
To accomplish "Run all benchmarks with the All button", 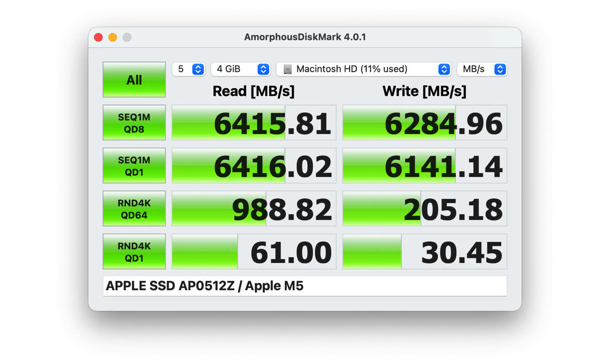I will coord(134,80).
